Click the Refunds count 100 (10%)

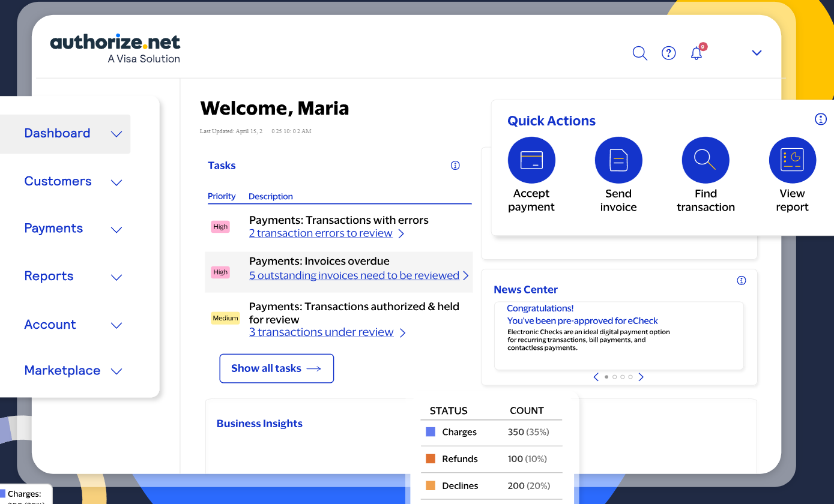tap(527, 458)
